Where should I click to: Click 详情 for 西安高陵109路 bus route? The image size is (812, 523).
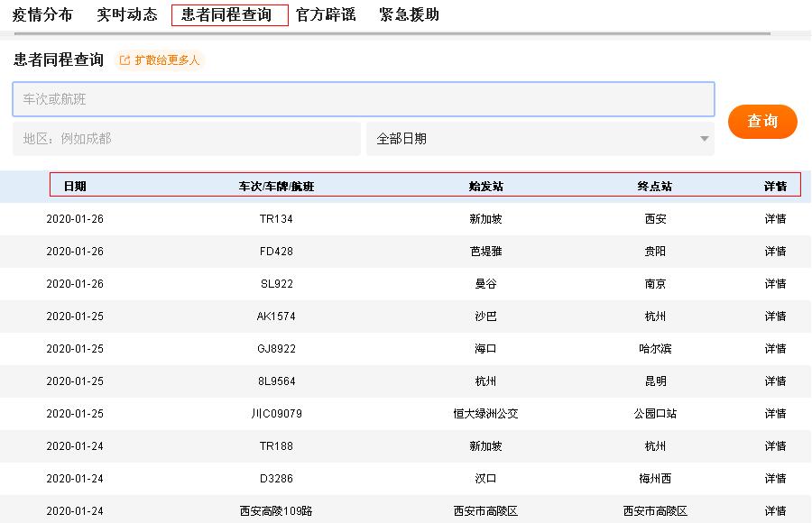(774, 510)
